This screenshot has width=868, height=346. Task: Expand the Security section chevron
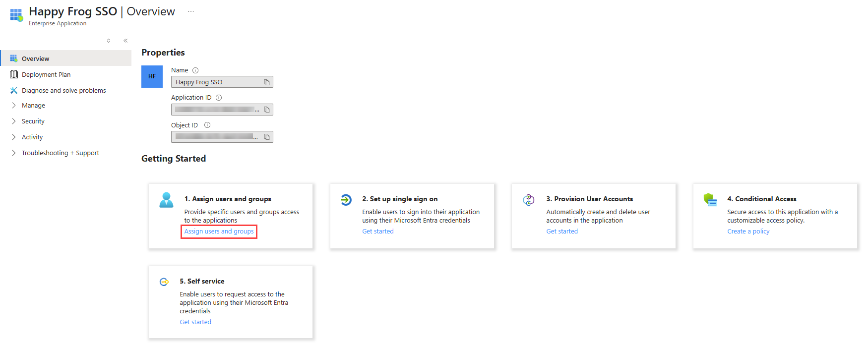pyautogui.click(x=14, y=121)
